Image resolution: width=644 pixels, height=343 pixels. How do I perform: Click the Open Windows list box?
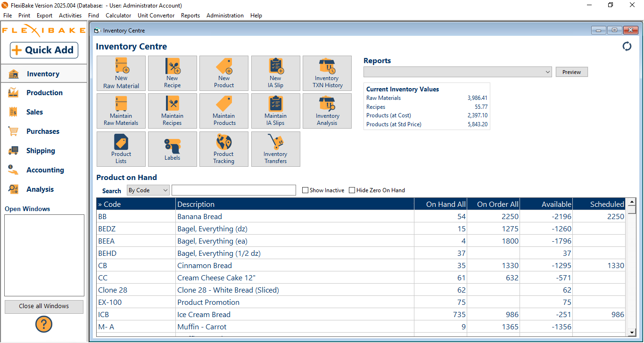click(x=44, y=255)
